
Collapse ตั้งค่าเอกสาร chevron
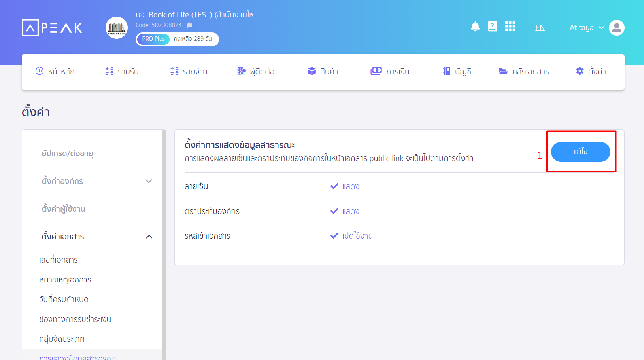pos(149,237)
